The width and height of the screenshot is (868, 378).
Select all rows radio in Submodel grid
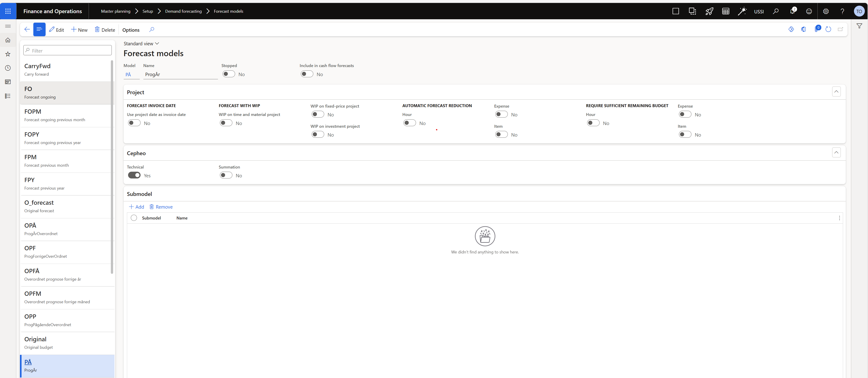[134, 218]
